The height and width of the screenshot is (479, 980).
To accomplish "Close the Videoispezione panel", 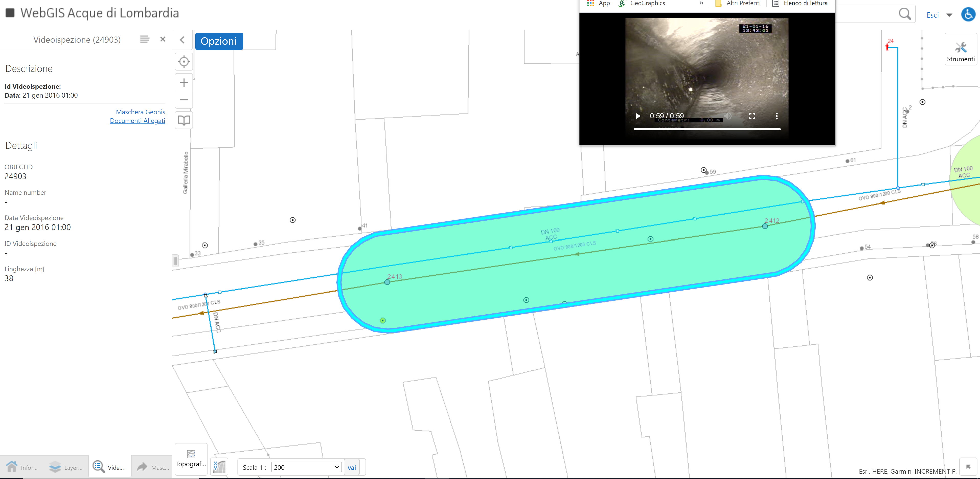I will tap(163, 39).
